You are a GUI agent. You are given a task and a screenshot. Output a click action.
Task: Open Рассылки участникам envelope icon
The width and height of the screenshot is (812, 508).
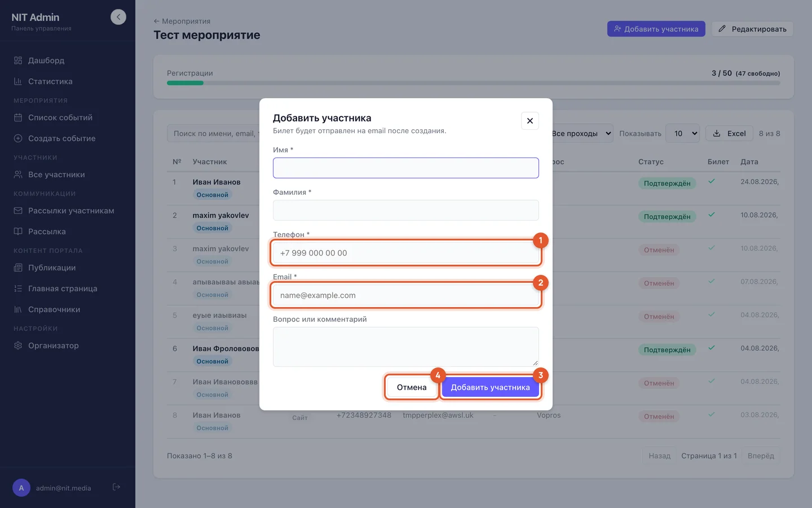[18, 211]
